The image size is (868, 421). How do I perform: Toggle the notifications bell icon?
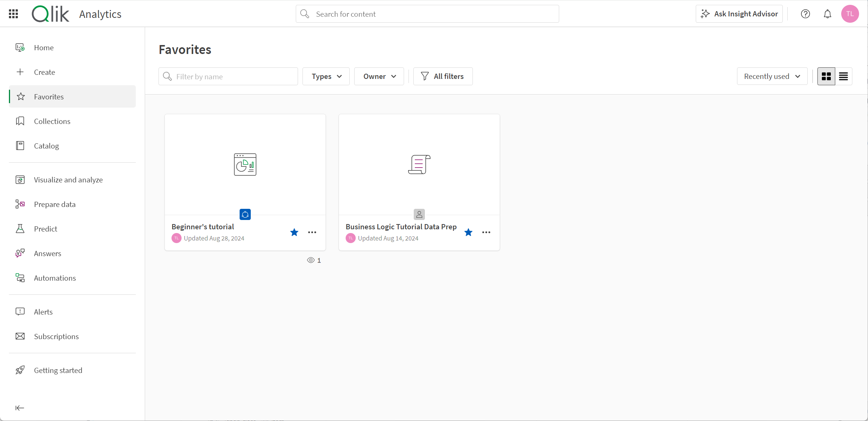coord(828,14)
